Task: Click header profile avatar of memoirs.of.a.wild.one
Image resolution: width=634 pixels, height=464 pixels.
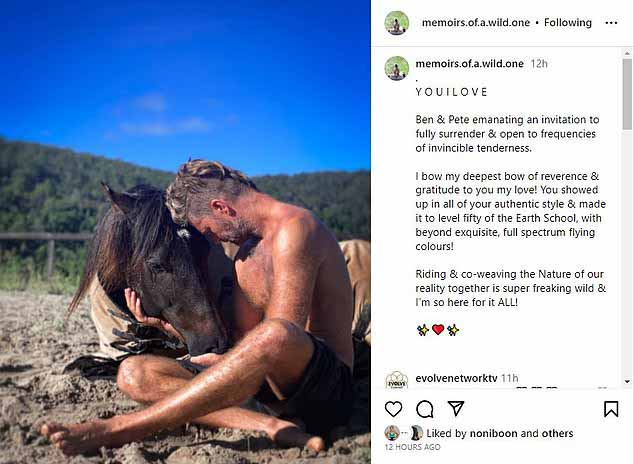Action: (397, 23)
